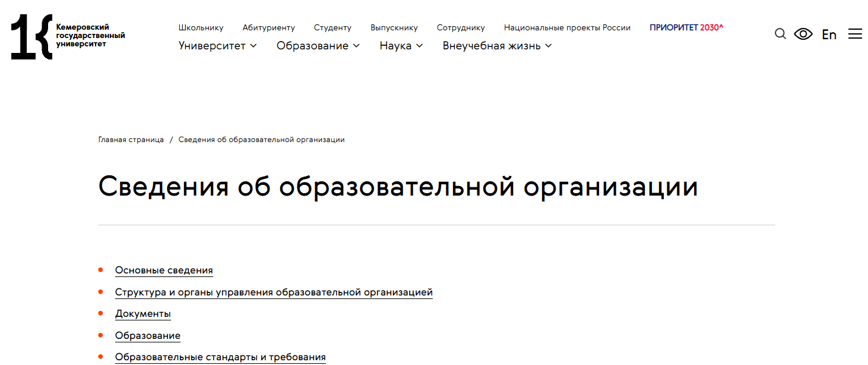The width and height of the screenshot is (868, 365).
Task: Open the site search magnifier icon
Action: (780, 34)
